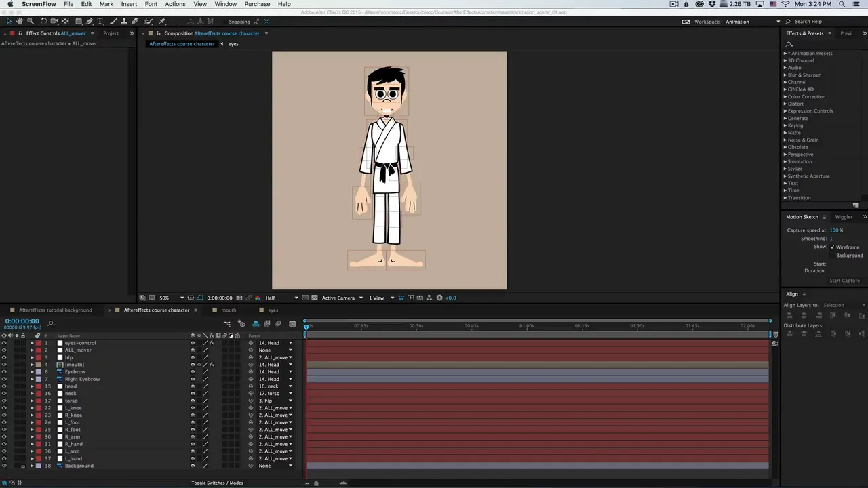Click eyes in composition breadcrumb
The height and width of the screenshot is (488, 868).
[x=233, y=44]
